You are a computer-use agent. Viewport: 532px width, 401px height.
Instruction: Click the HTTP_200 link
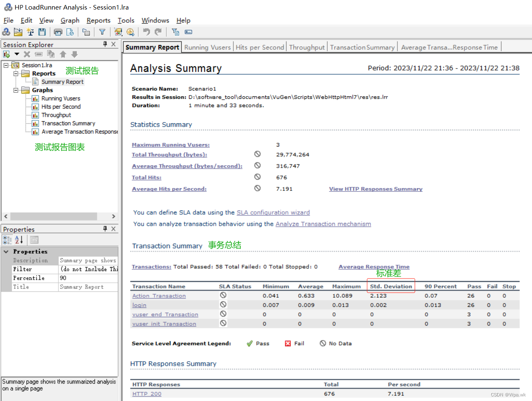(147, 394)
